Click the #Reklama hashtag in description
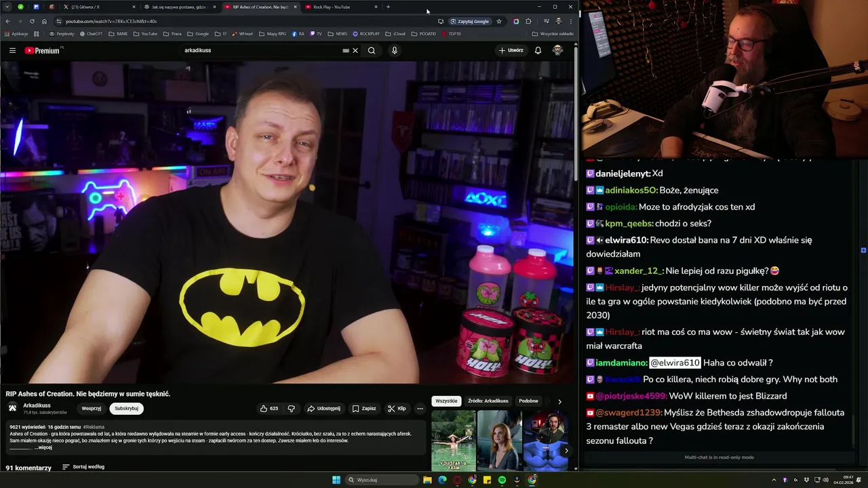The width and height of the screenshot is (868, 488). 94,427
